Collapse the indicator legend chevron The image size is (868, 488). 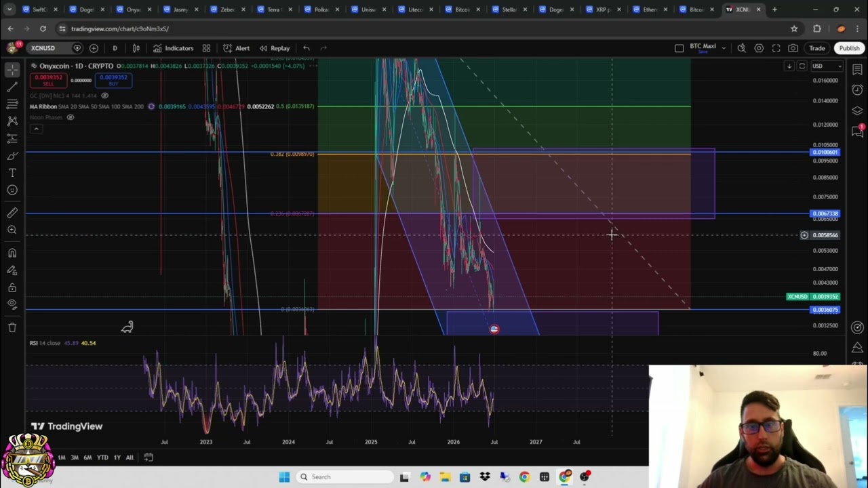coord(36,129)
